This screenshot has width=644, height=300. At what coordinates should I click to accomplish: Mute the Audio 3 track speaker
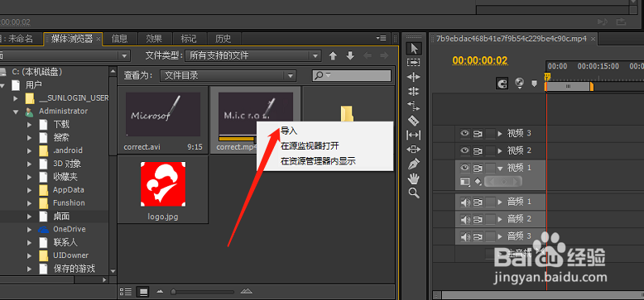(465, 236)
